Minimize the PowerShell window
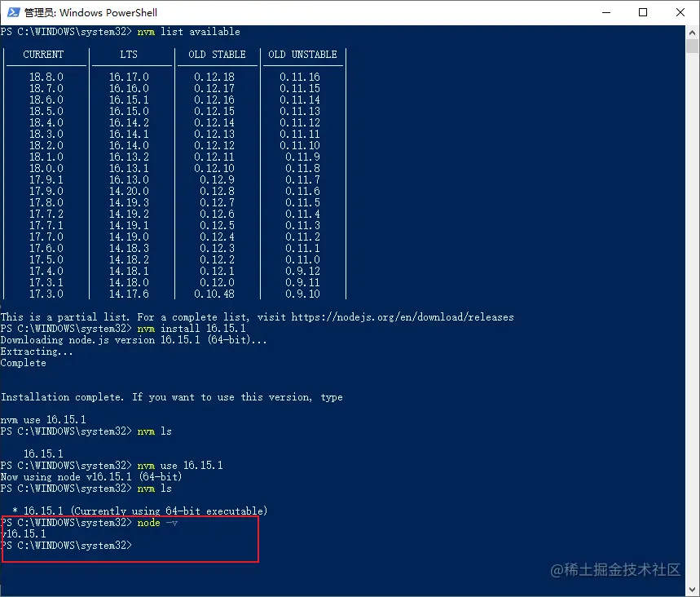The image size is (700, 597). 605,12
